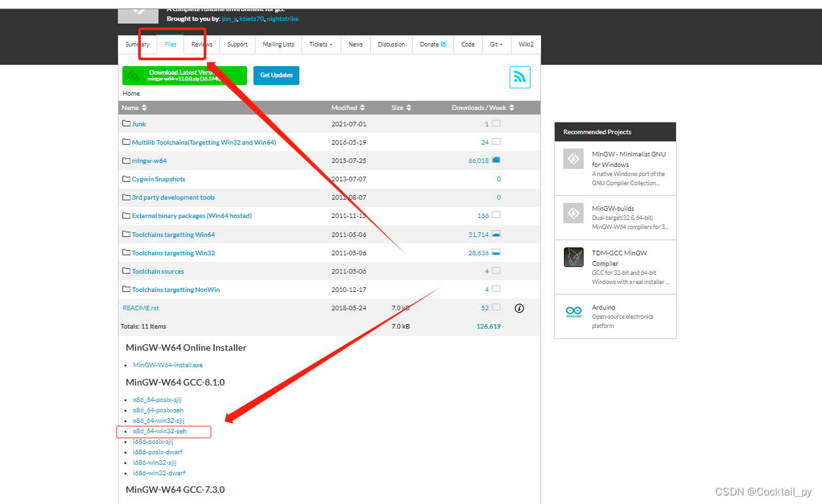
Task: Click the MinGW-builds project logo
Action: coord(573,213)
